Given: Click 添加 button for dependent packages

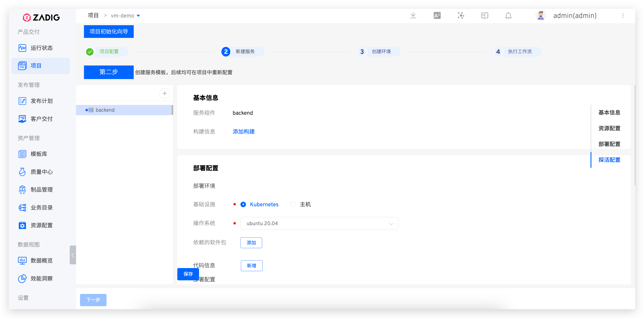Looking at the screenshot, I should pyautogui.click(x=251, y=243).
